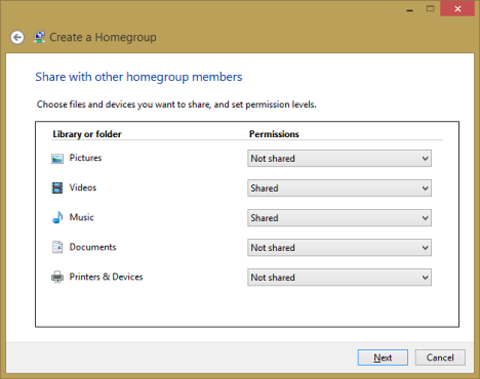Open the Videos permissions dropdown
The image size is (480, 379).
coord(339,188)
